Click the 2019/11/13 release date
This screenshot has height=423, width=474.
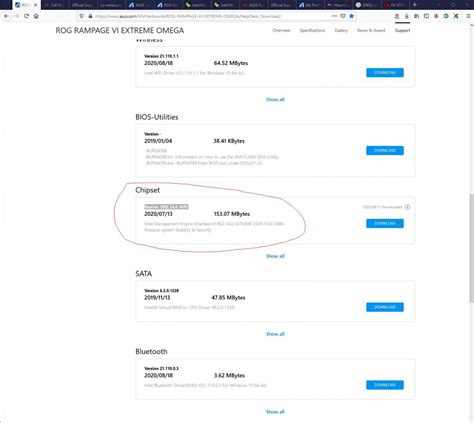pos(157,298)
